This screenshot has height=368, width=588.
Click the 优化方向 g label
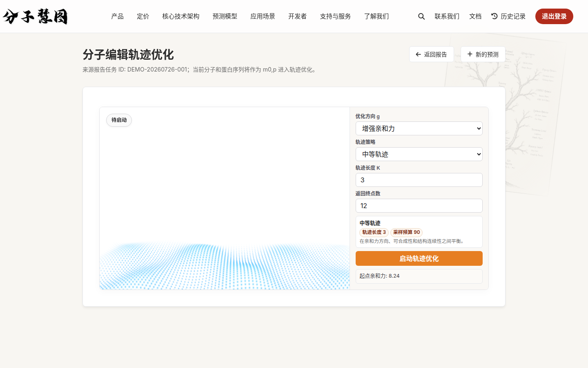pyautogui.click(x=367, y=117)
